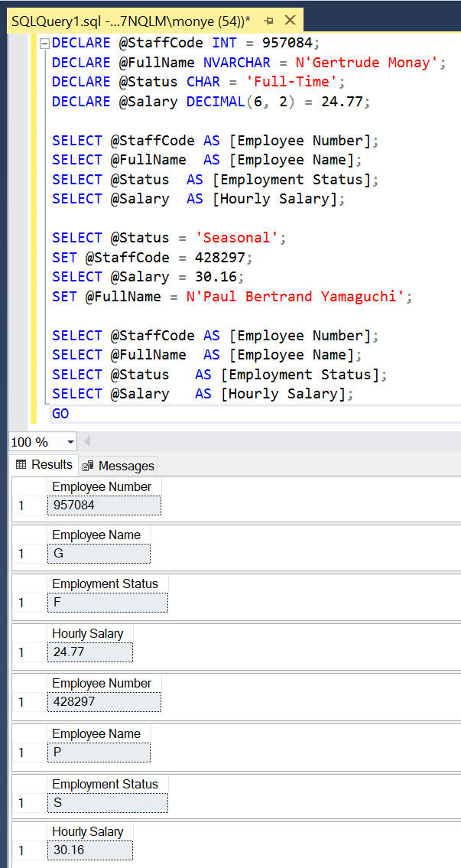Click the first Employment Status column header

point(108,584)
